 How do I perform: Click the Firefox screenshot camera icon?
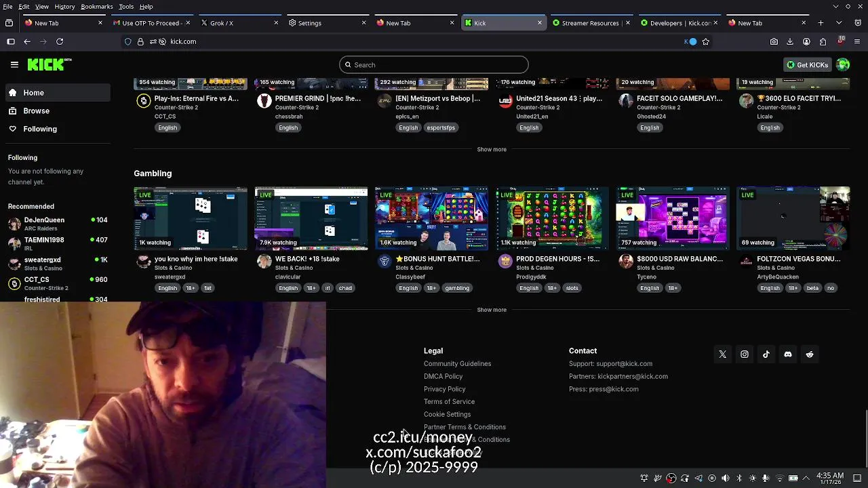(774, 41)
